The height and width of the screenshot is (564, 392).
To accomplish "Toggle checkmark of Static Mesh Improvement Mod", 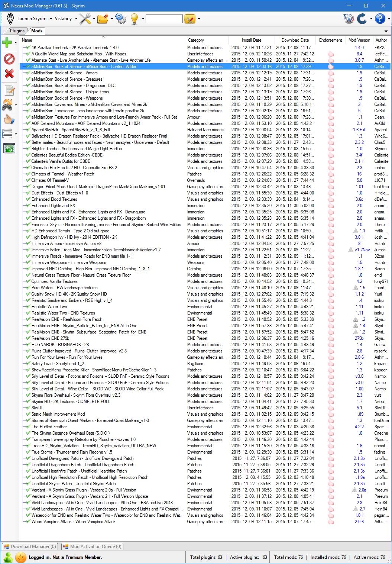I will [x=27, y=414].
